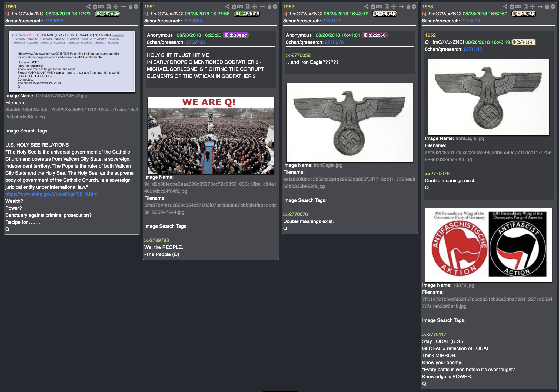
Task: Click the plain clipboard icon on post 1950
Action: click(x=130, y=6)
